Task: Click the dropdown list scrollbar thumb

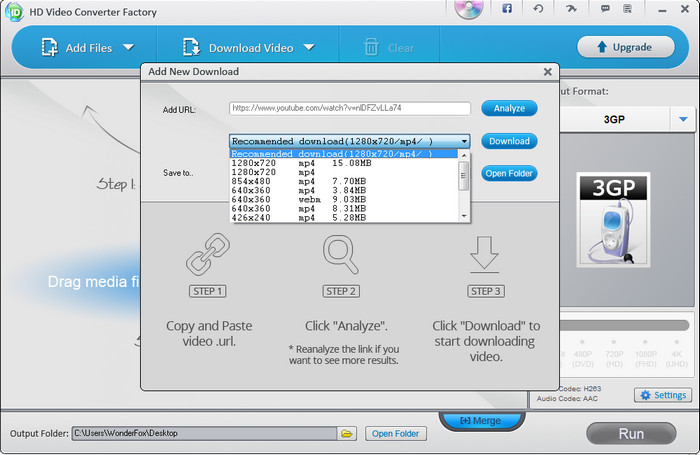Action: 464,175
